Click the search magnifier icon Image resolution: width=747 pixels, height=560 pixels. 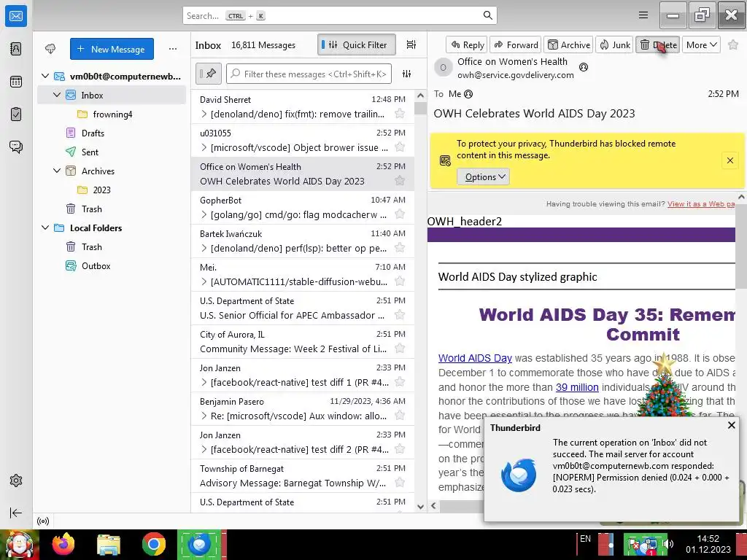click(487, 15)
